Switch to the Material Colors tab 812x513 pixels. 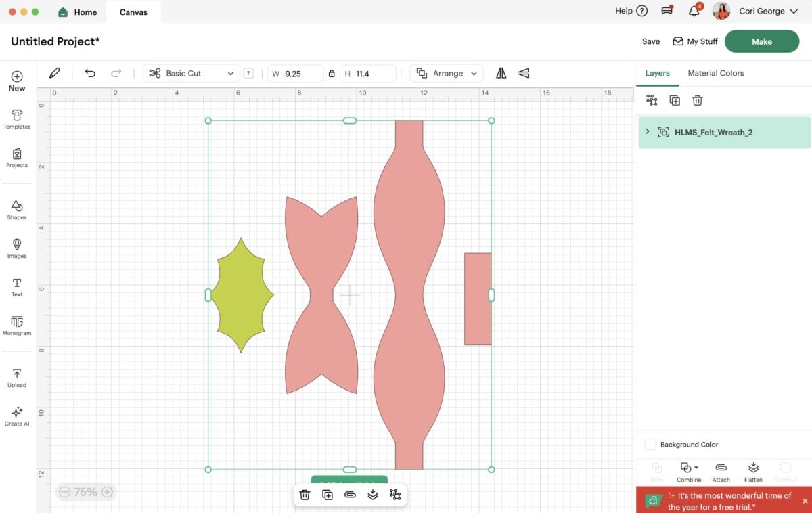(x=715, y=72)
